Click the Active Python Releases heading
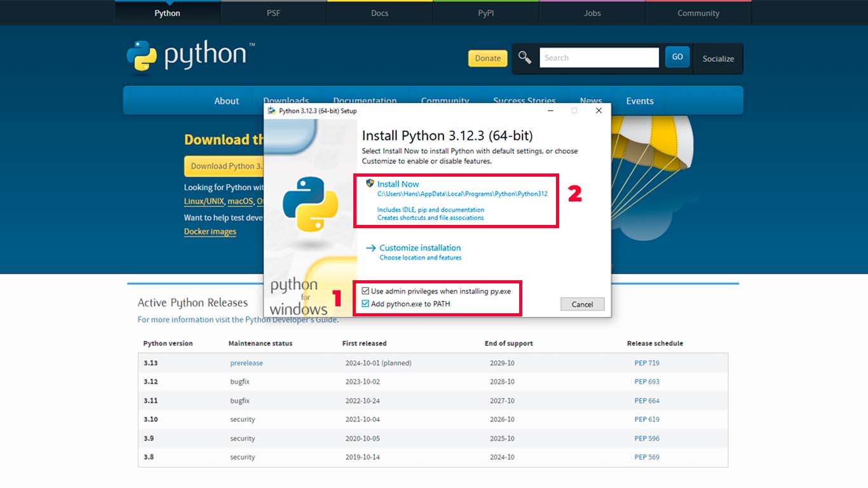The width and height of the screenshot is (868, 488). [x=193, y=303]
